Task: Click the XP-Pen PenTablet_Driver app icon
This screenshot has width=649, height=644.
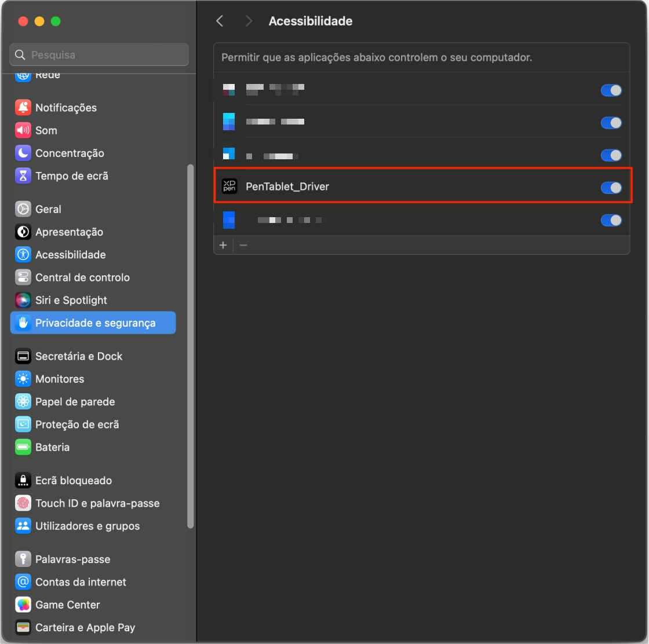Action: [x=229, y=186]
